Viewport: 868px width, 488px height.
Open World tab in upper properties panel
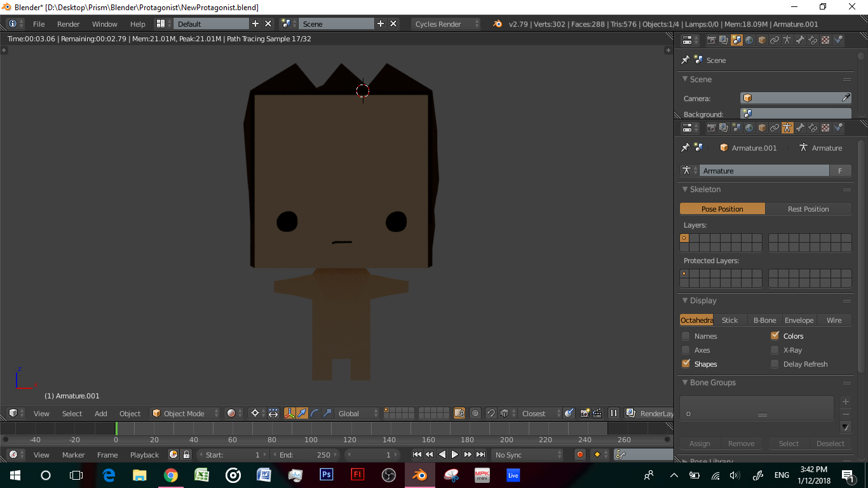tap(749, 40)
